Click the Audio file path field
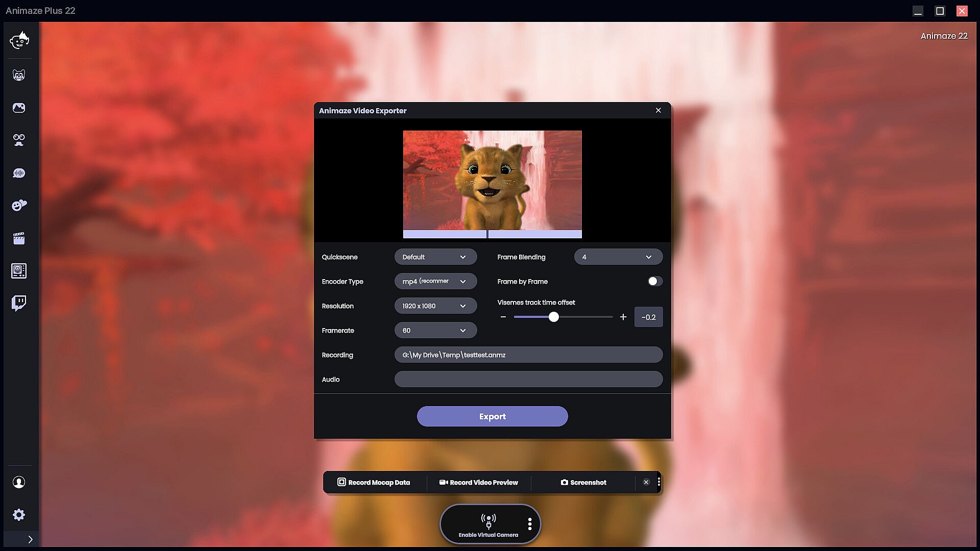This screenshot has height=551, width=980. pos(528,379)
